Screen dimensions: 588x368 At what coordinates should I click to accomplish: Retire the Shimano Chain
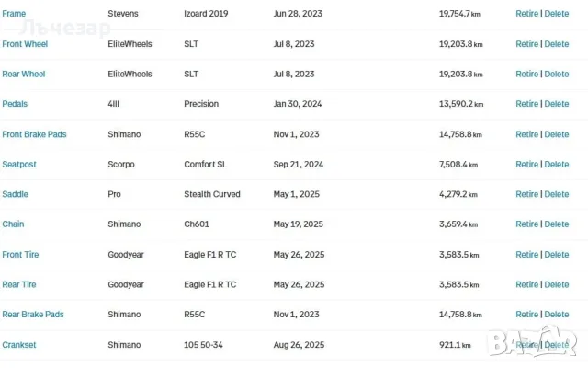[x=526, y=224]
